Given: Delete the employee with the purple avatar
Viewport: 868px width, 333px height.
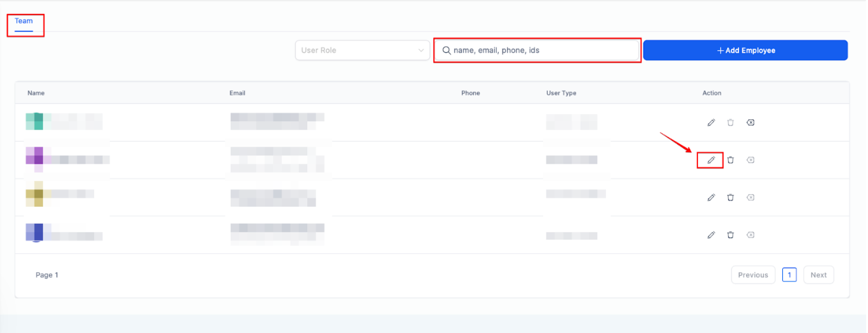Looking at the screenshot, I should 730,160.
